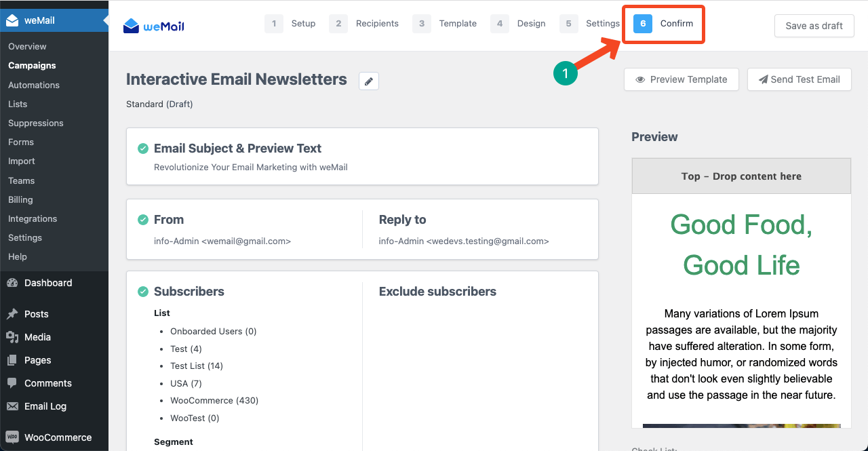Open Settings in weMail sidebar menu
Screen dimensions: 868x451
click(25, 237)
